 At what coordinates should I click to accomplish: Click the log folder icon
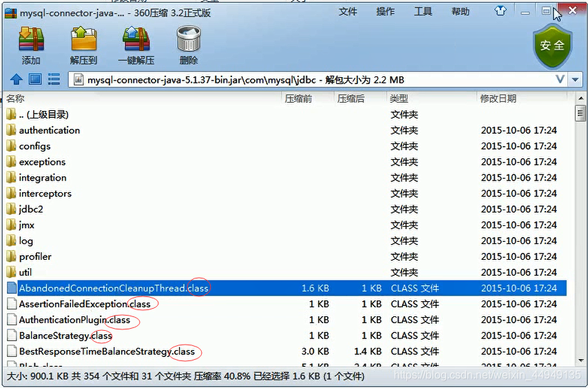click(x=12, y=241)
